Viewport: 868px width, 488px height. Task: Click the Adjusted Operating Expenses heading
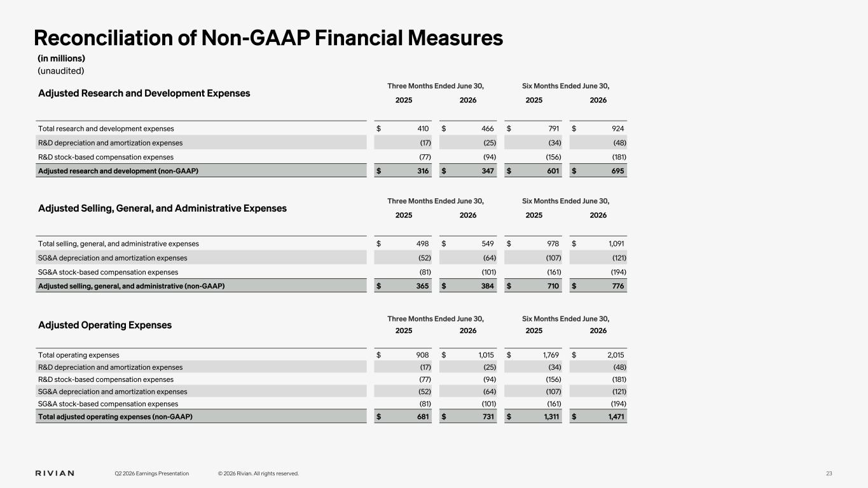105,325
